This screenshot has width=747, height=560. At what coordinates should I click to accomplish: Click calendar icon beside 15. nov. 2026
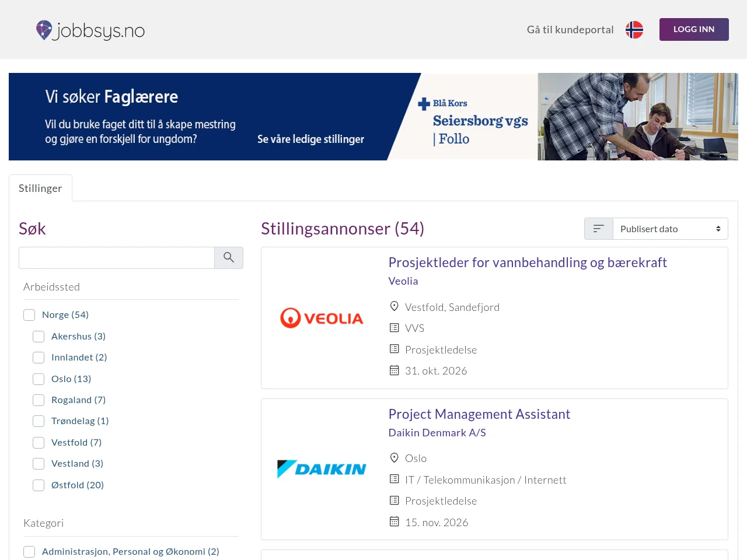pos(395,521)
